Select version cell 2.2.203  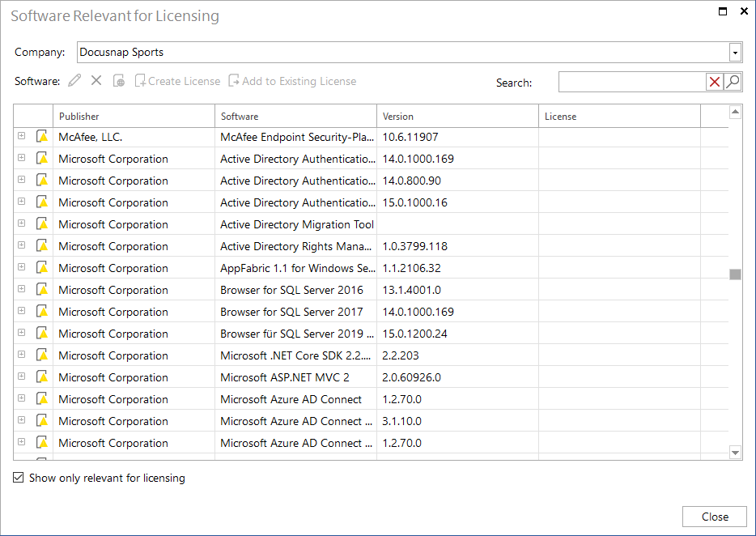457,355
